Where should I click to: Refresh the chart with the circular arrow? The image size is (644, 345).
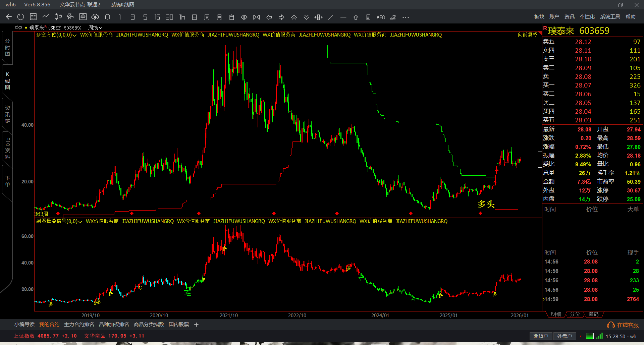[x=20, y=17]
